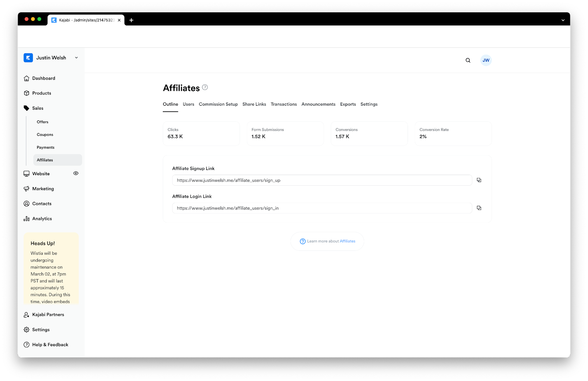Open Settings in the left sidebar
This screenshot has height=381, width=588.
[41, 330]
